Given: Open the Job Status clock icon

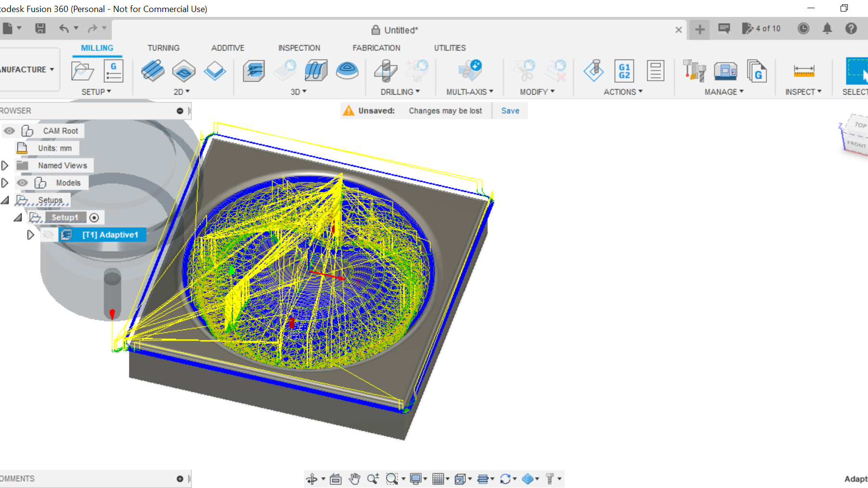Looking at the screenshot, I should pos(803,28).
